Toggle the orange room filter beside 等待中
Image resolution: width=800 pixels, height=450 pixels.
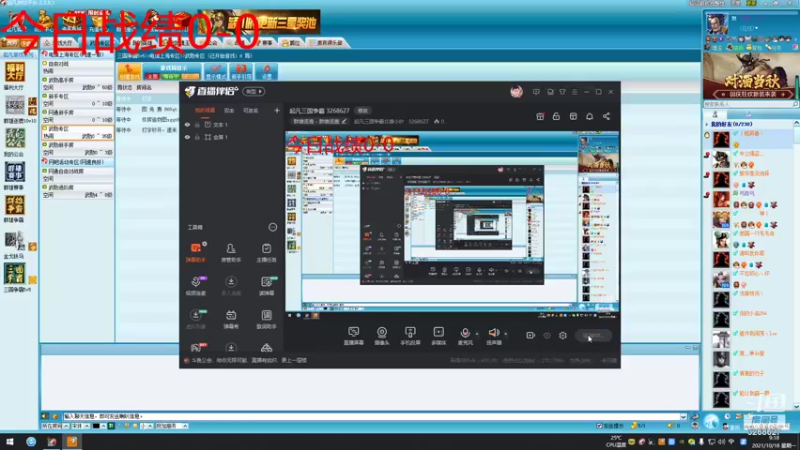(x=190, y=77)
